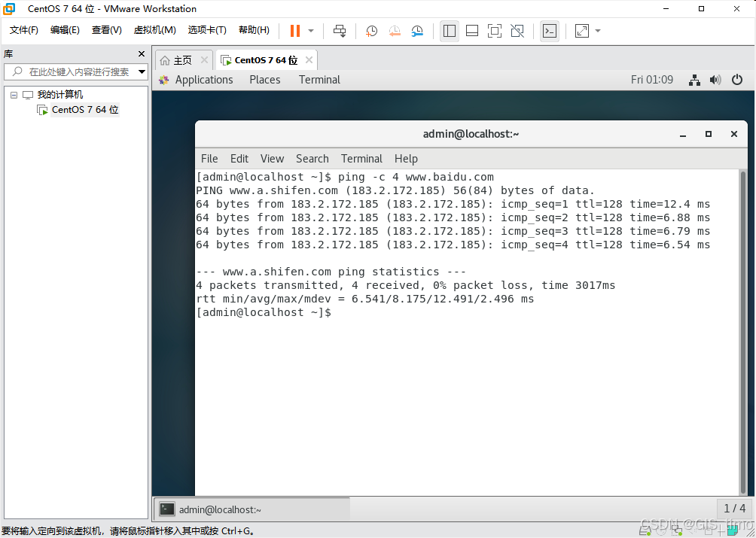Screen dimensions: 756x538
Task: Open the Terminal app menu in top bar
Action: pos(319,80)
